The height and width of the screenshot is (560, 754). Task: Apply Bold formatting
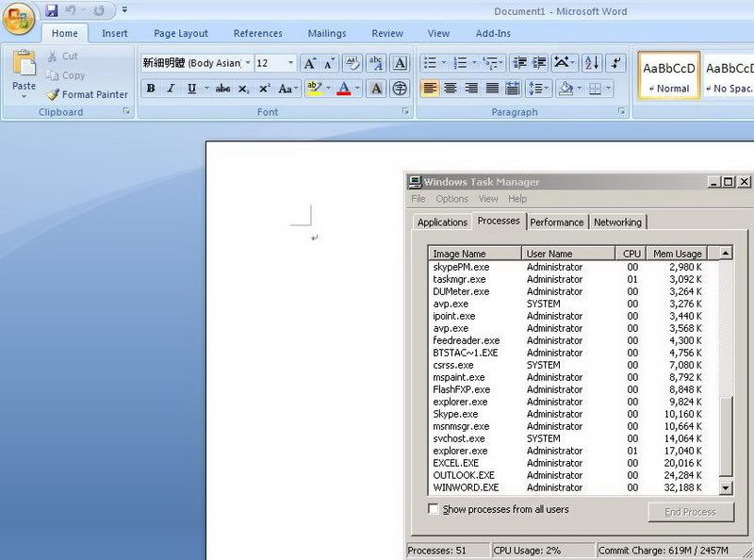tap(150, 89)
